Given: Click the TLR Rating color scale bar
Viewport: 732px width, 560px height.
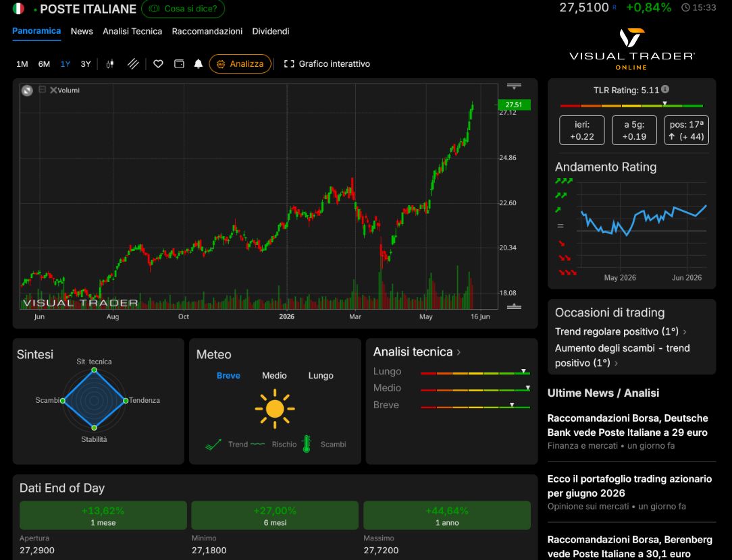Looking at the screenshot, I should (x=631, y=106).
